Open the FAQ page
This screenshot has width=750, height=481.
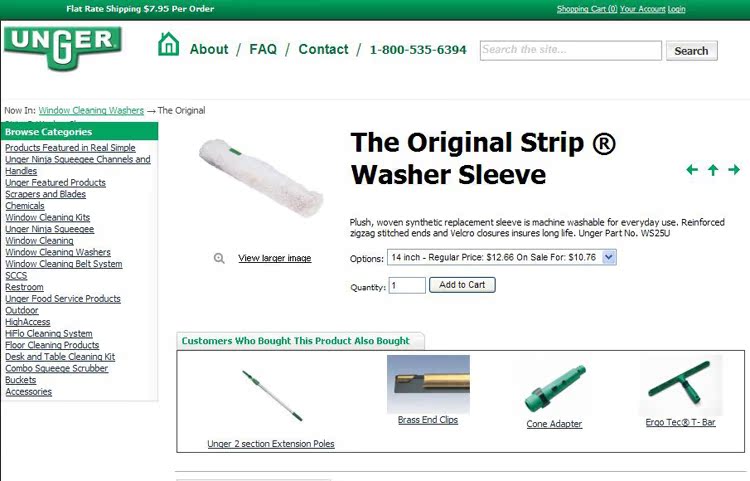tap(263, 49)
